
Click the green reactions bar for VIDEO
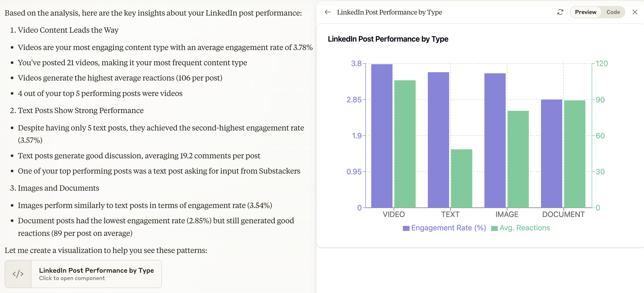405,144
